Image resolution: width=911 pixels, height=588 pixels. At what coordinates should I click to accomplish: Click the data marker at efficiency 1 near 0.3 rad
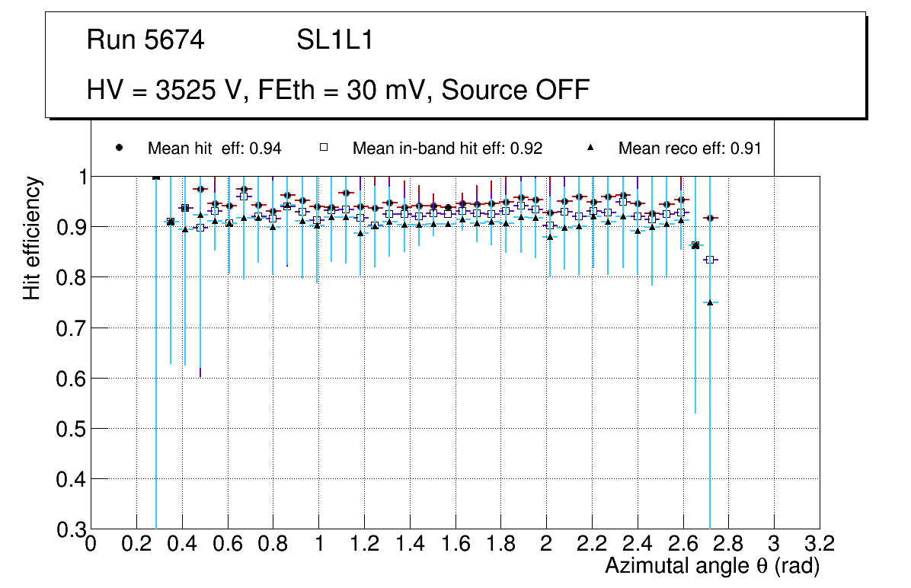pos(156,177)
